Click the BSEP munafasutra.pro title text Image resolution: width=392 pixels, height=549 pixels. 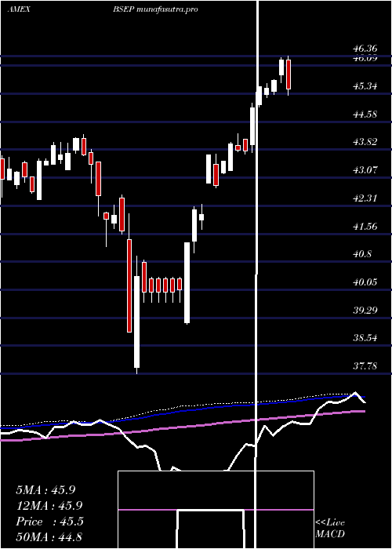[x=155, y=9]
